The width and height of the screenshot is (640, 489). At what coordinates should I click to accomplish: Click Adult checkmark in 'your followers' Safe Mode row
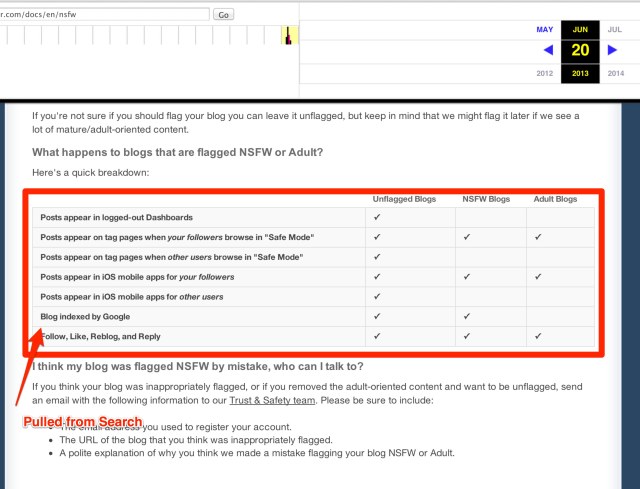538,237
